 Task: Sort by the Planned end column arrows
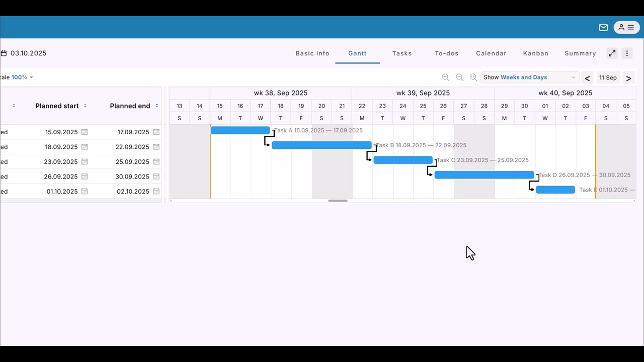point(157,106)
